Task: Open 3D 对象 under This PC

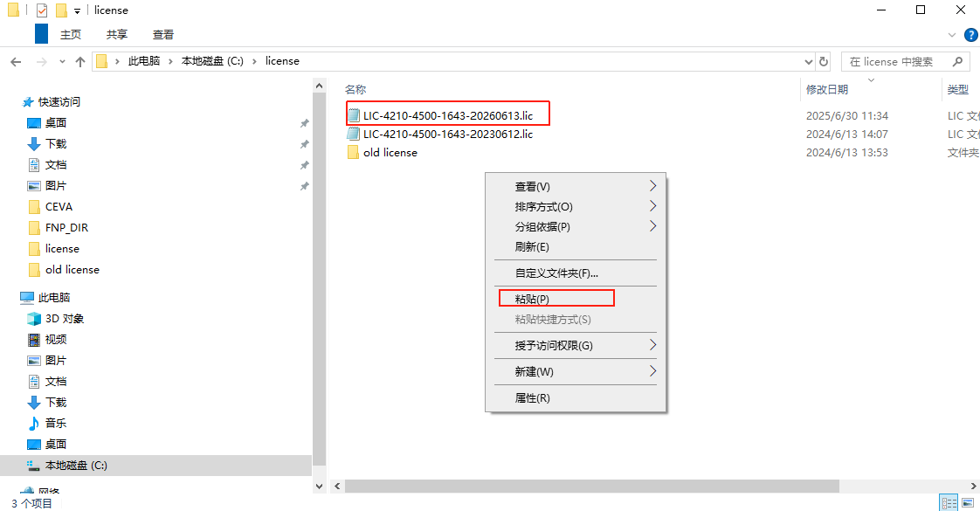Action: coord(65,319)
